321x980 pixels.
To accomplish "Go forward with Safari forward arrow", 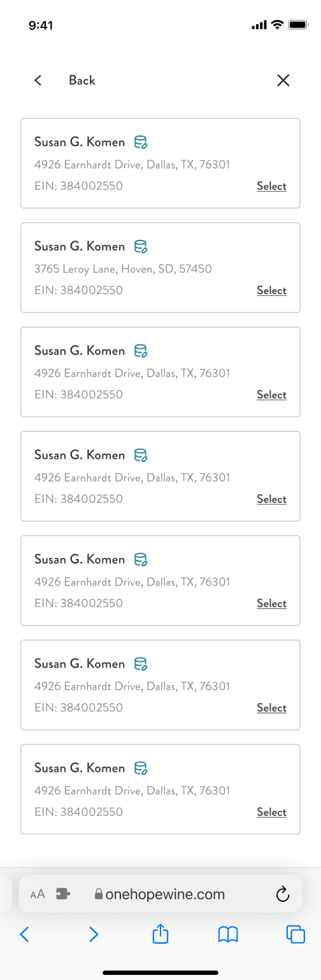I will (x=94, y=934).
